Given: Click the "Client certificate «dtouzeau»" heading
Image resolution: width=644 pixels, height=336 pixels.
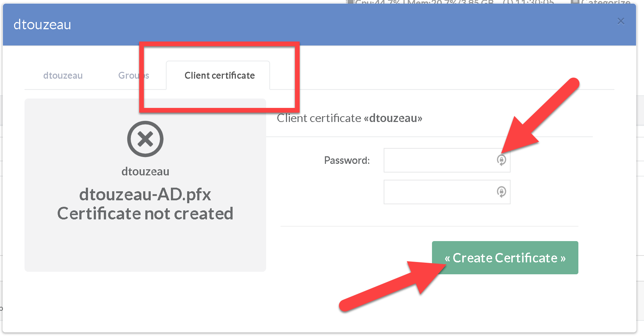Looking at the screenshot, I should click(x=349, y=118).
